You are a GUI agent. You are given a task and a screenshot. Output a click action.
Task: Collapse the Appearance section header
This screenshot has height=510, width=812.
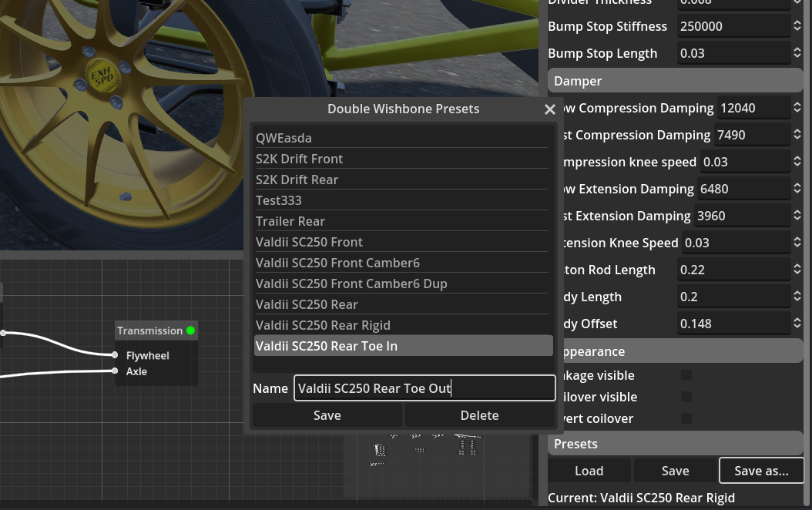683,351
